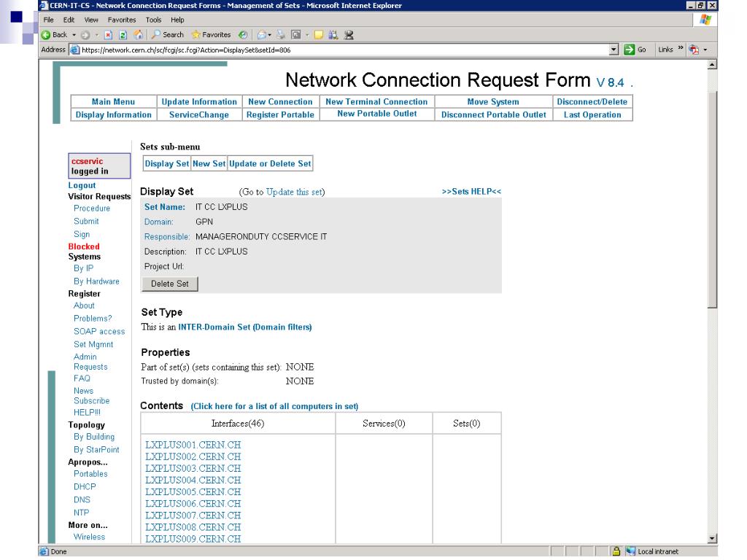The image size is (747, 560).
Task: Open the Edit menu
Action: 69,20
